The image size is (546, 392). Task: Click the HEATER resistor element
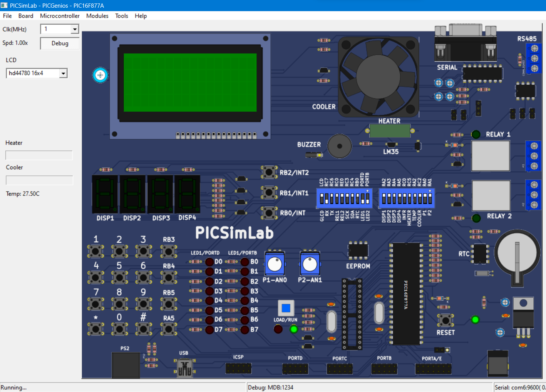pos(389,131)
